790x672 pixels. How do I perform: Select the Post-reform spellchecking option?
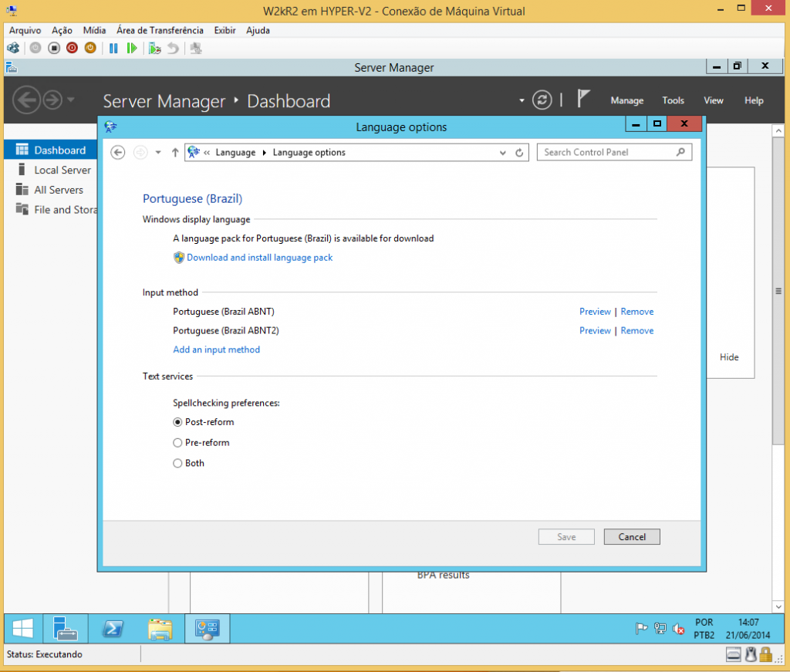click(178, 422)
